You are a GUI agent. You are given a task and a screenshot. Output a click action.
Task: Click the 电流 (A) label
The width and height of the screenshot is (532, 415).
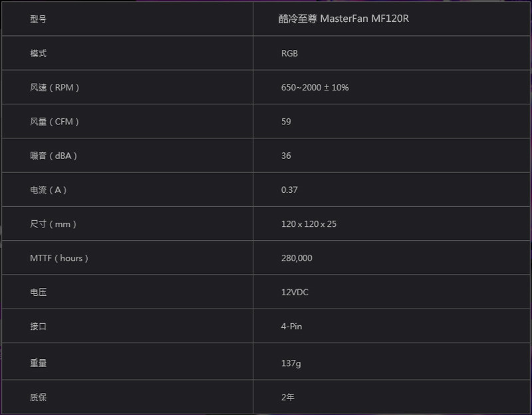tap(49, 190)
